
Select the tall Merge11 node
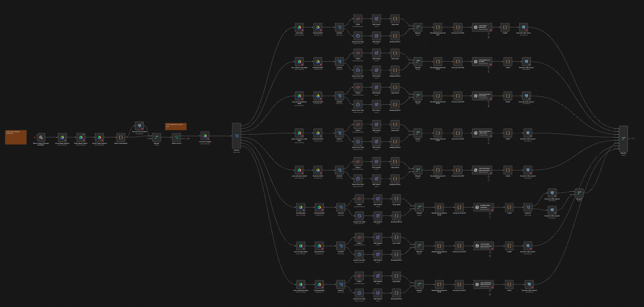click(x=623, y=139)
